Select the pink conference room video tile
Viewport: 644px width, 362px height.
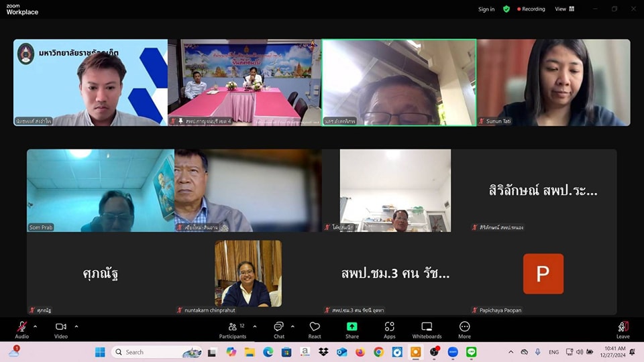(x=244, y=82)
